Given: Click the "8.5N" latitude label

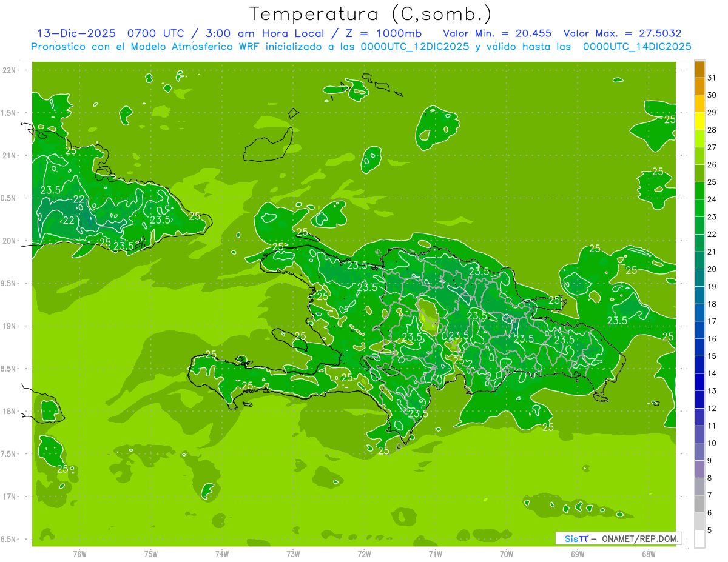Looking at the screenshot, I should click(9, 369).
